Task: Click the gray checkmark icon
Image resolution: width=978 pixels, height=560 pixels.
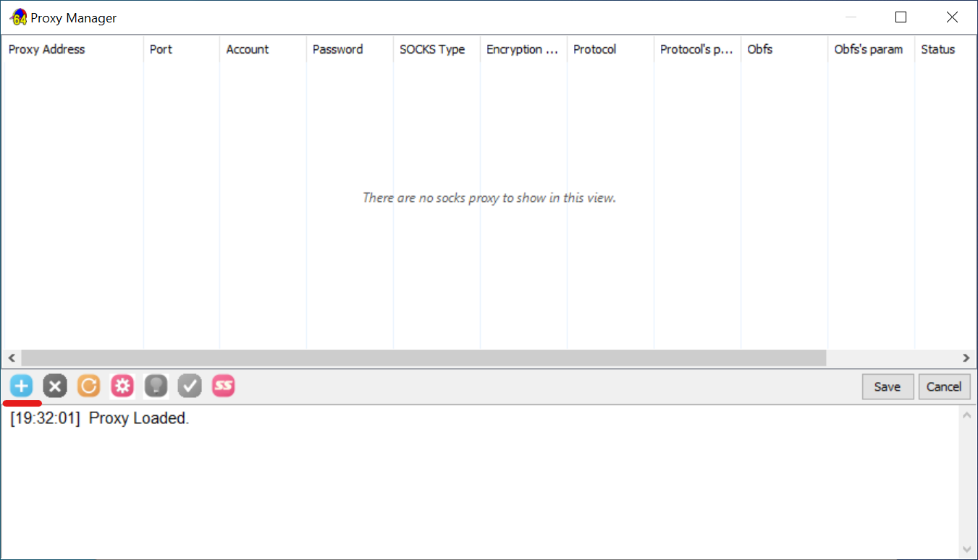Action: (190, 386)
